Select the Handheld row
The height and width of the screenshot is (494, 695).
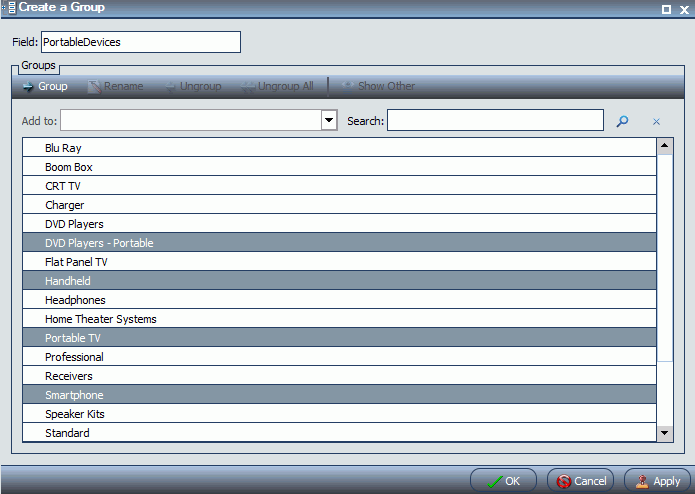340,281
